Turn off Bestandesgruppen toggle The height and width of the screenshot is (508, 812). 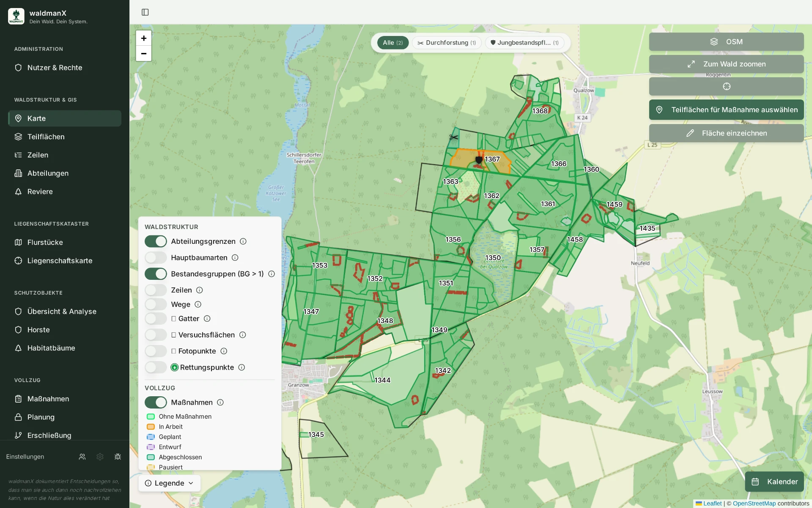(156, 274)
